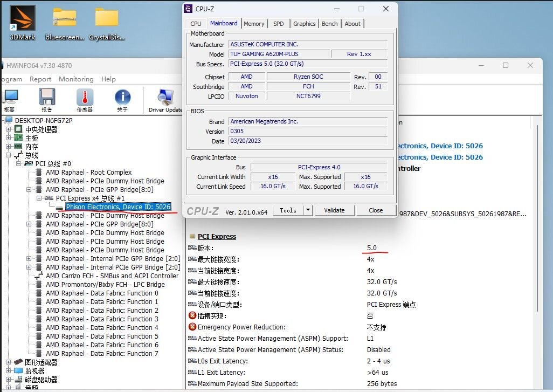Click the PCI Express section header icon
Screen dimensions: 553x392
[x=192, y=236]
